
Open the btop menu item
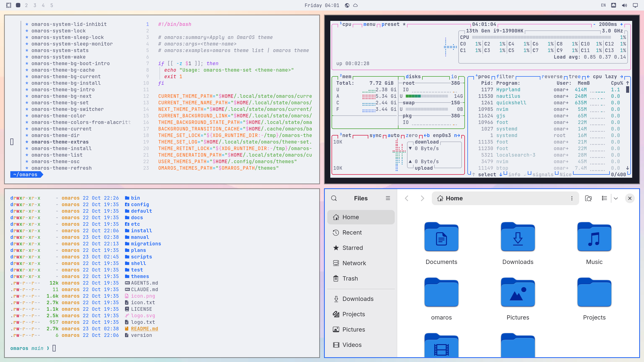pyautogui.click(x=369, y=24)
